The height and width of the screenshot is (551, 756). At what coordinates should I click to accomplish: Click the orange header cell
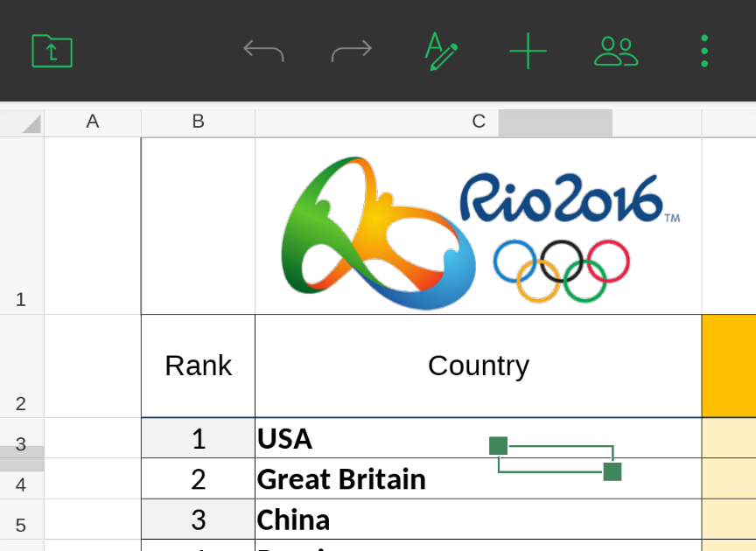tap(729, 366)
